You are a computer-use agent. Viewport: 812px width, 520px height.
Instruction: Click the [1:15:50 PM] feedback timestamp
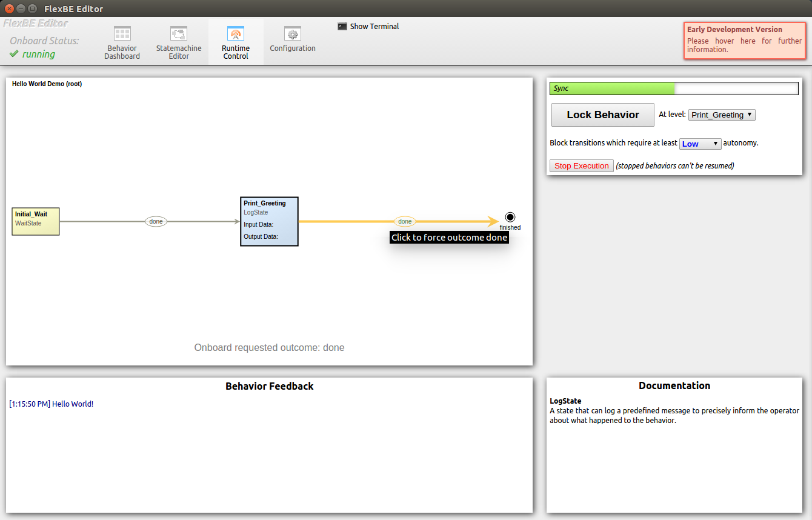pyautogui.click(x=30, y=404)
